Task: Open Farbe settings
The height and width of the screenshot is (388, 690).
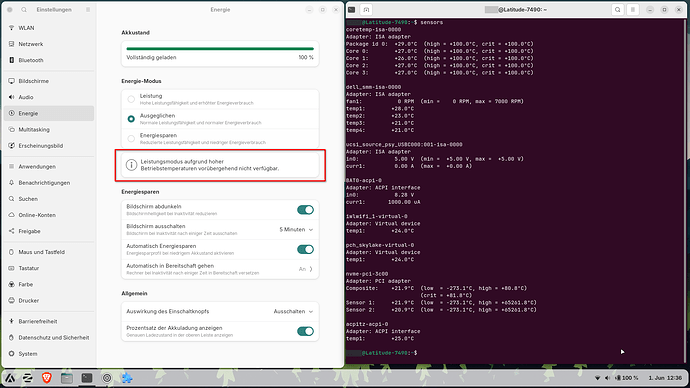Action: [49, 284]
